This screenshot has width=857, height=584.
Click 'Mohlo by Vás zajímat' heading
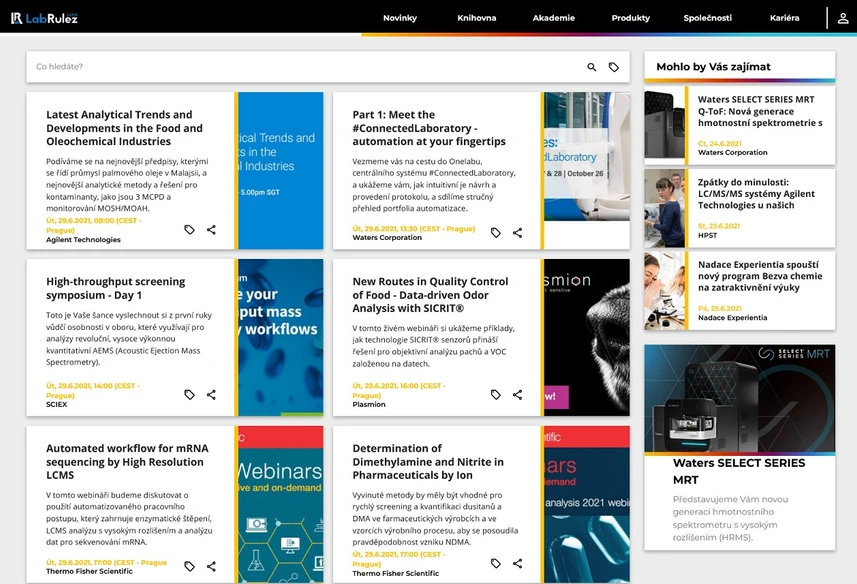pyautogui.click(x=713, y=67)
